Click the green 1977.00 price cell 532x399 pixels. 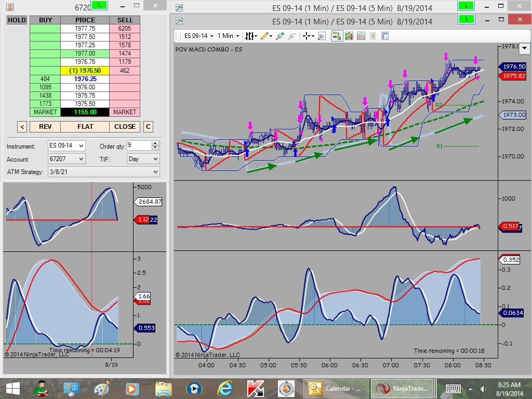(85, 54)
